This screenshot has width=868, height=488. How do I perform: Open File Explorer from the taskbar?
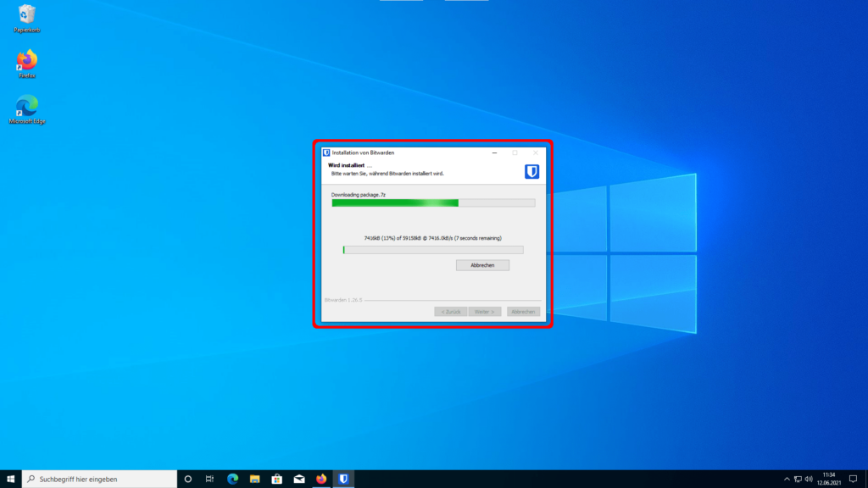click(254, 480)
